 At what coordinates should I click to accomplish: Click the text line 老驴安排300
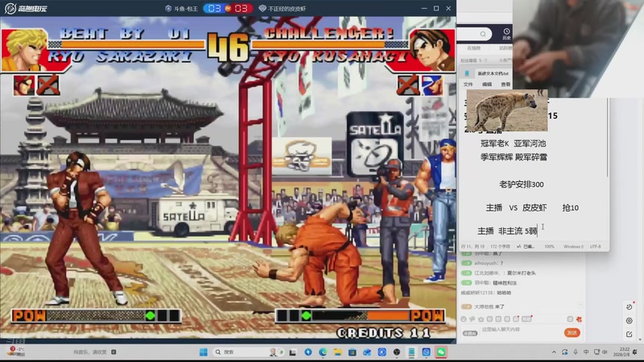pos(521,184)
